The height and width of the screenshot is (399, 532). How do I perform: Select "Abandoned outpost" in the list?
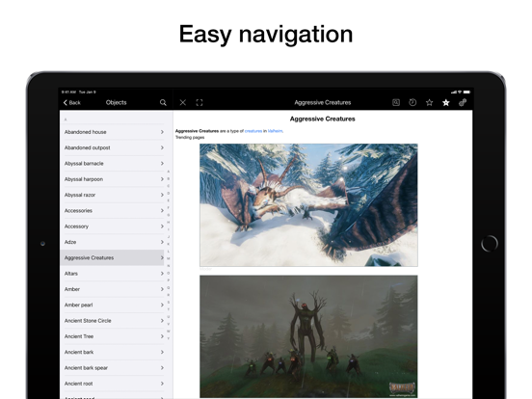112,147
